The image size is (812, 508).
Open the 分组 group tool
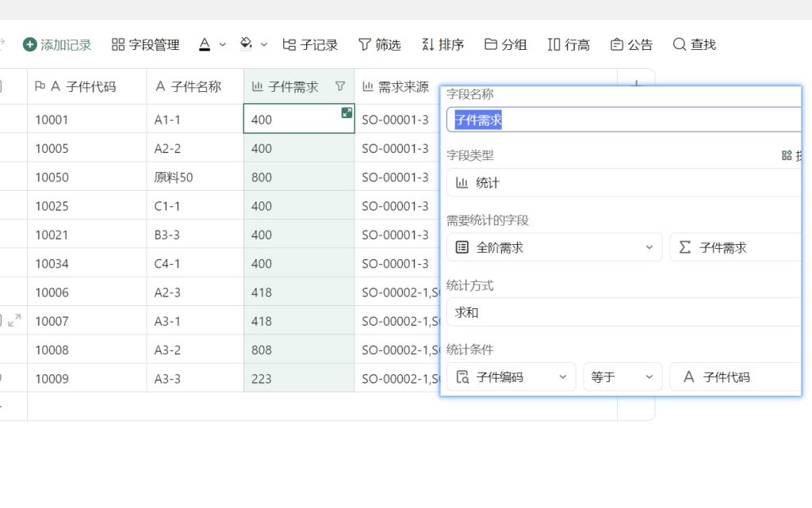click(x=505, y=44)
